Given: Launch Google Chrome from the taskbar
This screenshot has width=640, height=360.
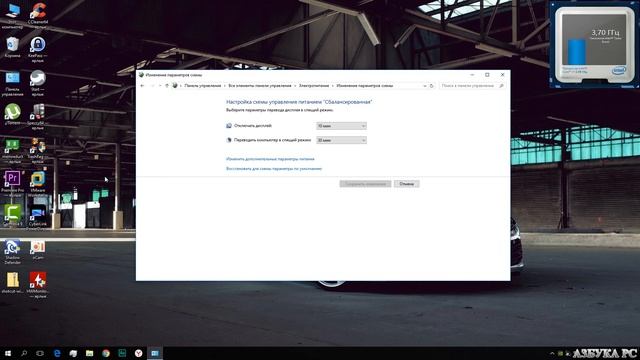Looking at the screenshot, I should (x=106, y=353).
